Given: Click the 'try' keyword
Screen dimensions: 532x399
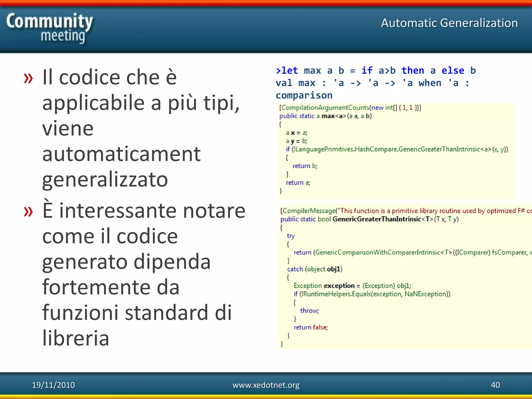Looking at the screenshot, I should pyautogui.click(x=291, y=236).
